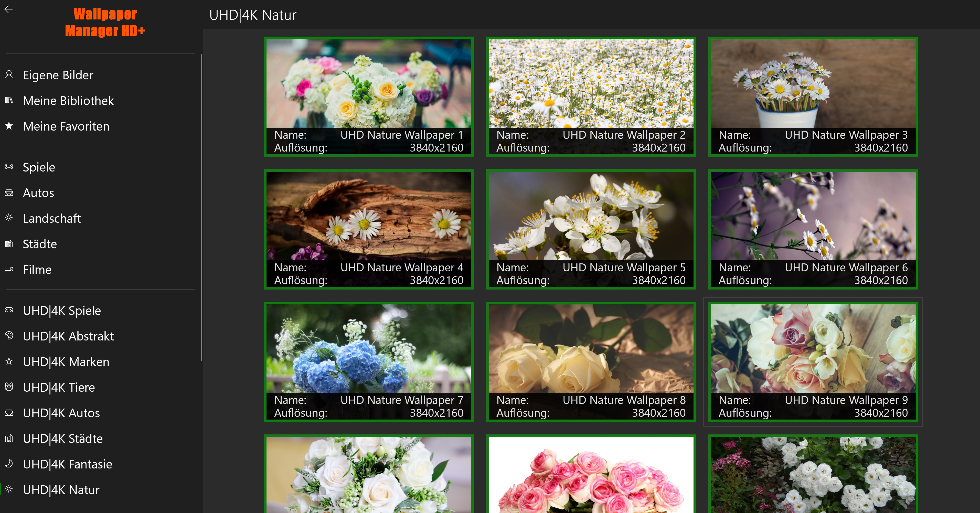980x513 pixels.
Task: Click the camera icon next to Filme
Action: [x=9, y=269]
